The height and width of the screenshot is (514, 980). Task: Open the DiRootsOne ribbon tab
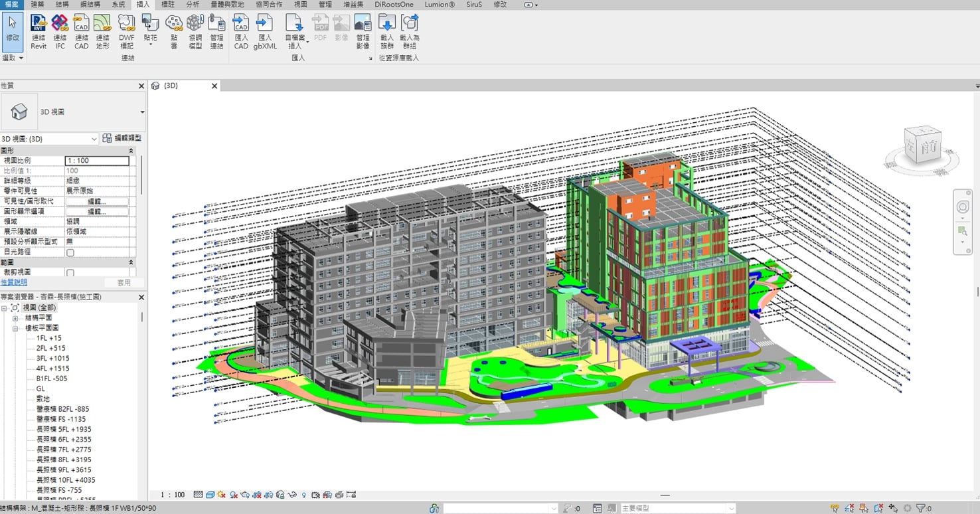(393, 5)
